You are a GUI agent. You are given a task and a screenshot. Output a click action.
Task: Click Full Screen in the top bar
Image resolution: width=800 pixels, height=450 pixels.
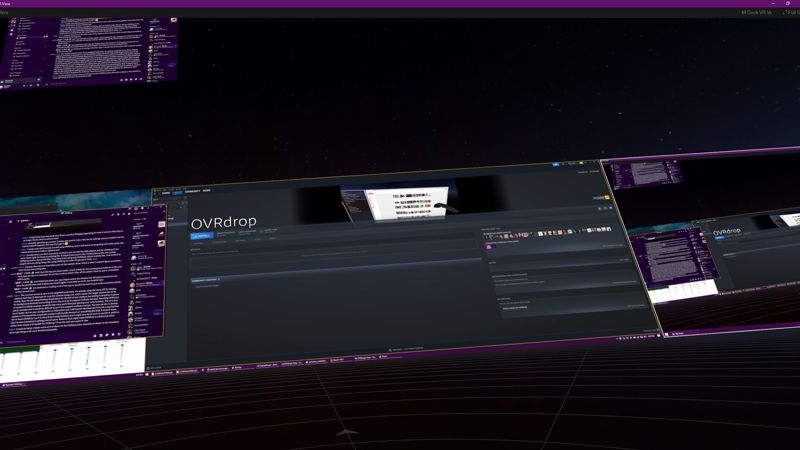tap(791, 12)
